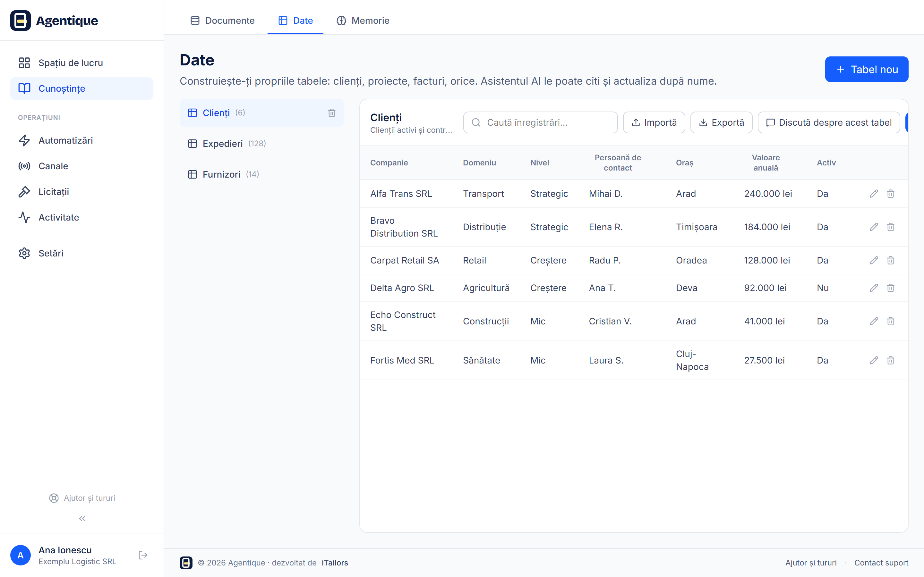Open the Contact suport footer link
924x577 pixels.
click(x=881, y=563)
